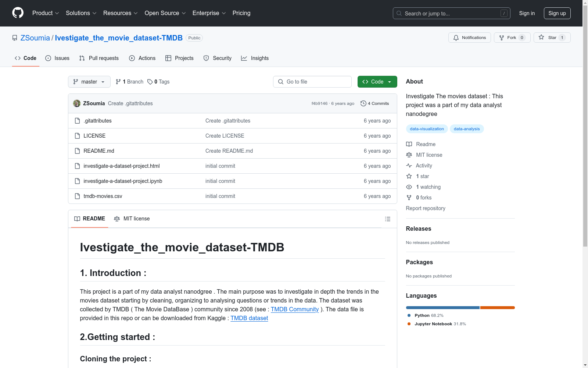Click the star icon beside 1 star
This screenshot has height=368, width=588.
tap(409, 176)
